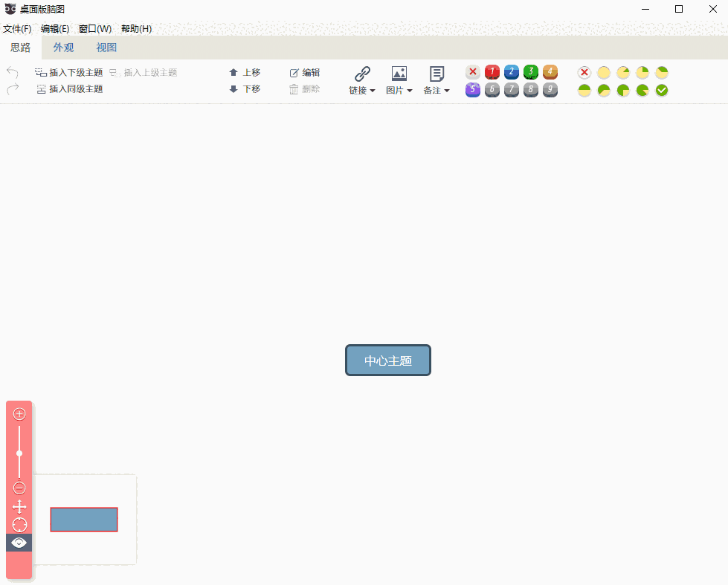Click the undo arrow icon

[12, 72]
